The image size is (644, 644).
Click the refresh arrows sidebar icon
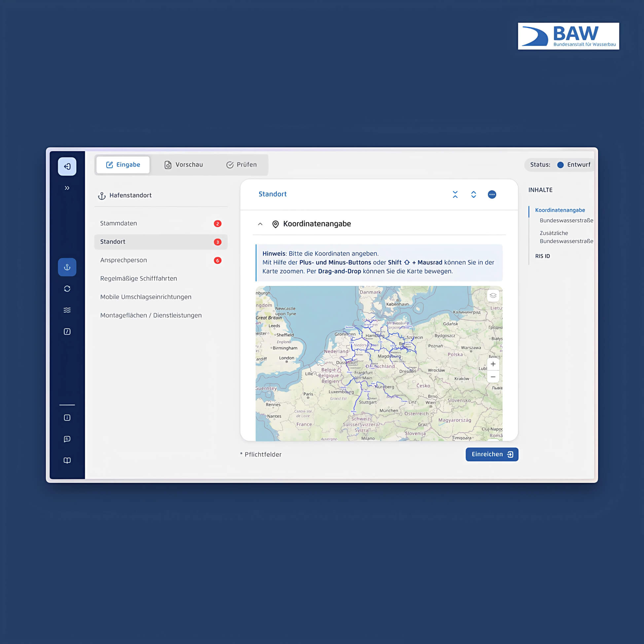pyautogui.click(x=67, y=289)
